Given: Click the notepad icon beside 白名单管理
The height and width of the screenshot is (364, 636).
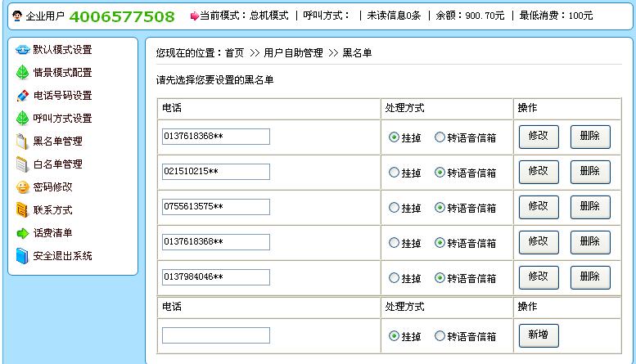Looking at the screenshot, I should (22, 164).
